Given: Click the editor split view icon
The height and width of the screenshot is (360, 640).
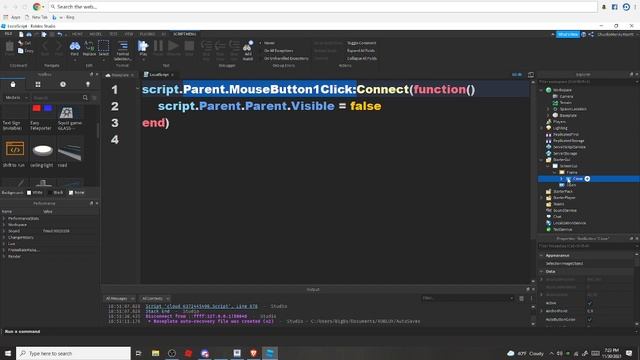Looking at the screenshot, I should pos(531,75).
